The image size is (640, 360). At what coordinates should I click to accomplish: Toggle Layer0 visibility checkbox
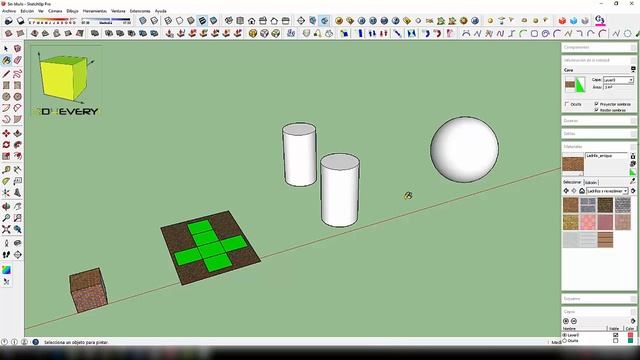click(x=615, y=335)
